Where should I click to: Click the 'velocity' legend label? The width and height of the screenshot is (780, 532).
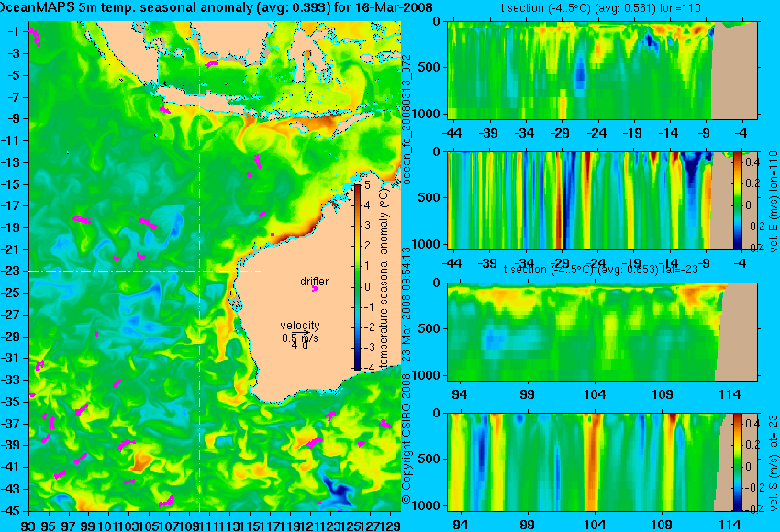point(300,326)
